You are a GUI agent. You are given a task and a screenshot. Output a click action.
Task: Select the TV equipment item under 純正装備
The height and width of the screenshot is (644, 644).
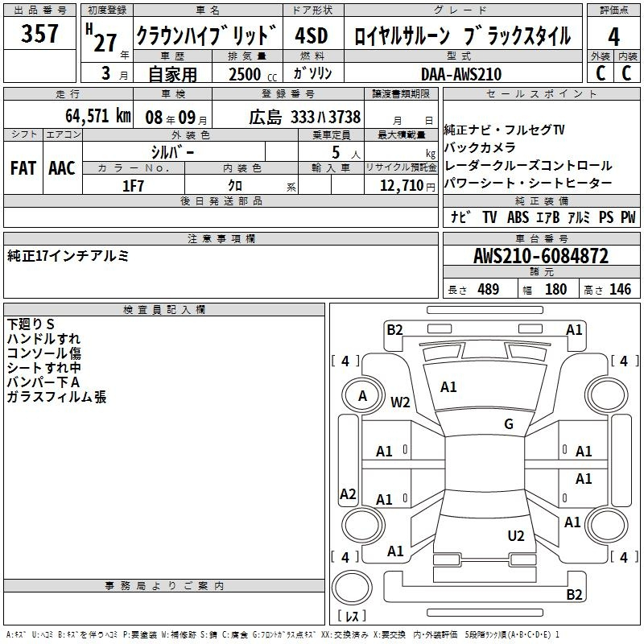(x=489, y=217)
